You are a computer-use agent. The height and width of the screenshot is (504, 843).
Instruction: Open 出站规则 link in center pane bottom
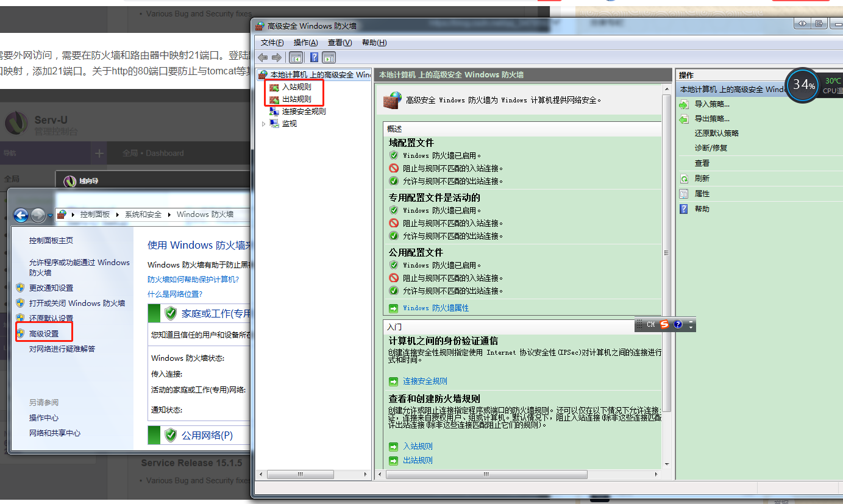[x=418, y=461]
